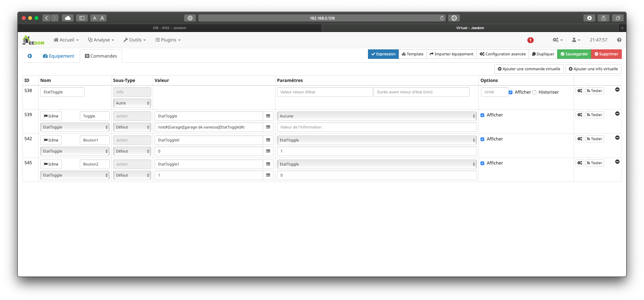644x300 pixels.
Task: Click the Sauvegarder button
Action: [x=574, y=54]
